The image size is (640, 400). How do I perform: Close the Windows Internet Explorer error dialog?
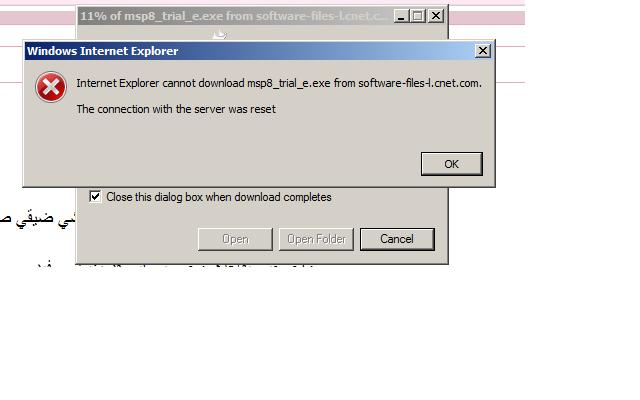tap(482, 51)
